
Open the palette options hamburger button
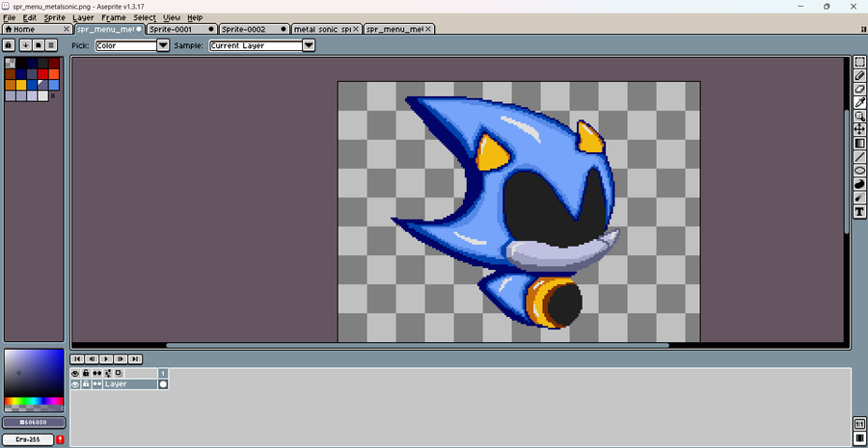point(51,44)
